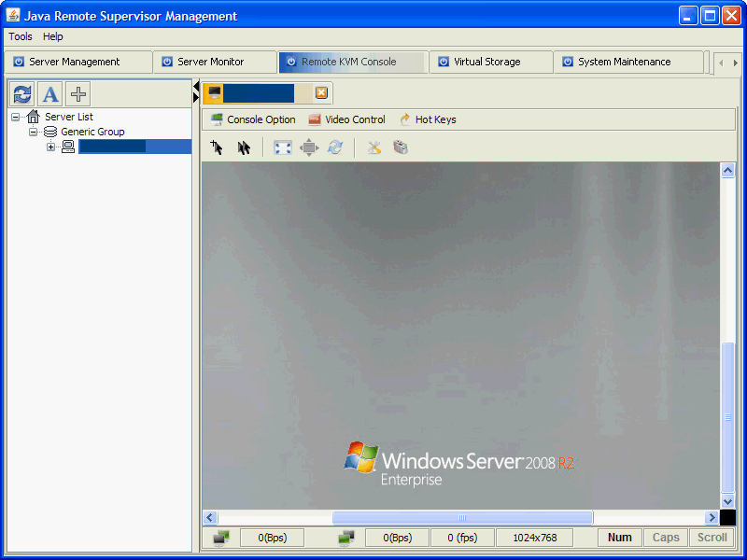Click the clipboard/snapshot toolbar icon

401,147
